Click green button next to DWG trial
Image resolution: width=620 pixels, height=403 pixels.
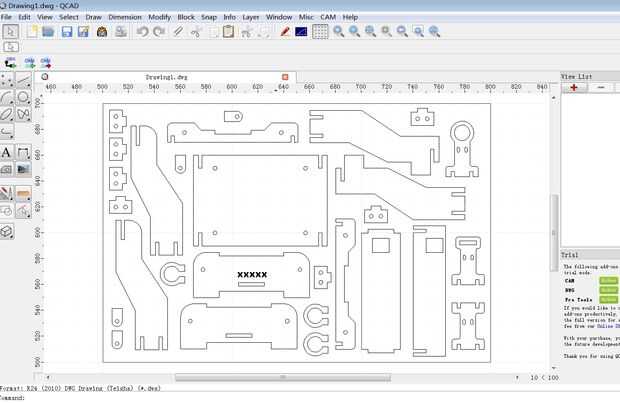tap(609, 290)
